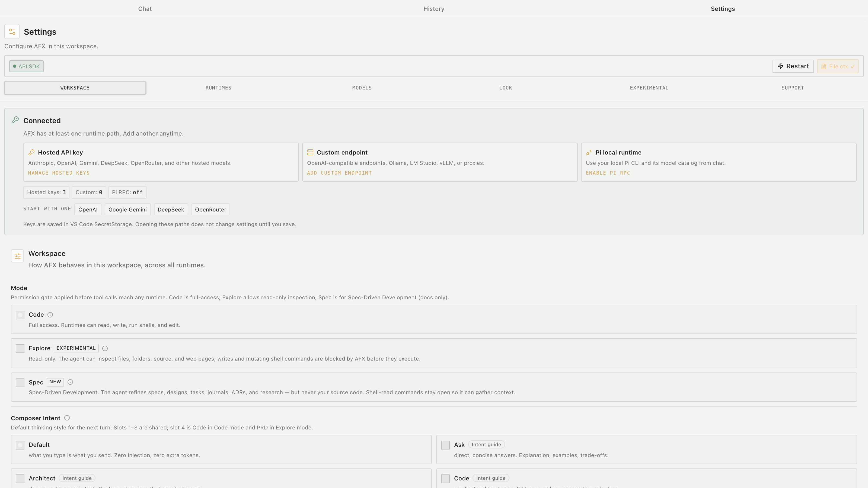The image size is (868, 488).
Task: Select the Code mode radio option
Action: tap(20, 315)
